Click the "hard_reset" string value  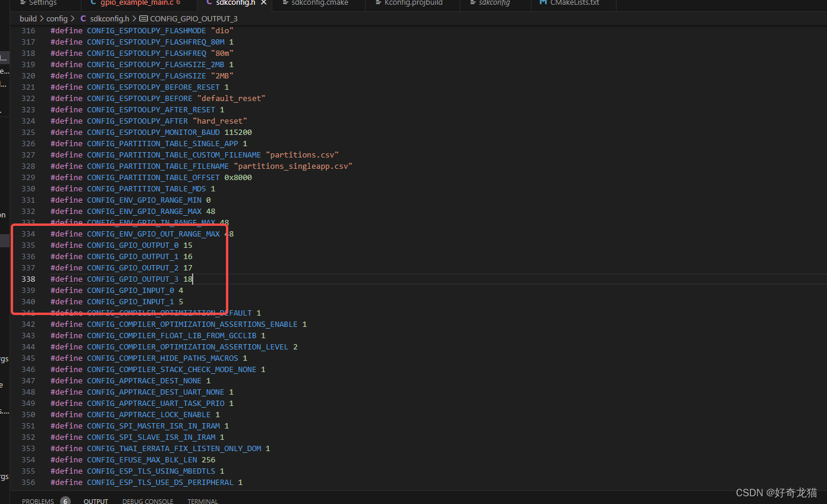219,121
